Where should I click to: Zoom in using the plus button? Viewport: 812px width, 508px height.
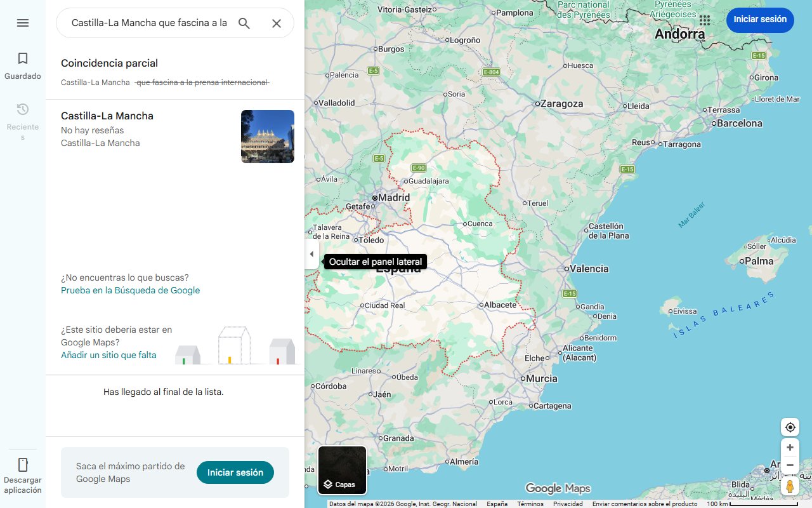790,447
